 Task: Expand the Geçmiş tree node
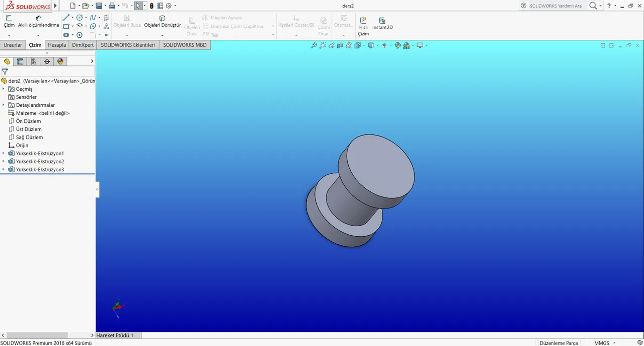(4, 89)
